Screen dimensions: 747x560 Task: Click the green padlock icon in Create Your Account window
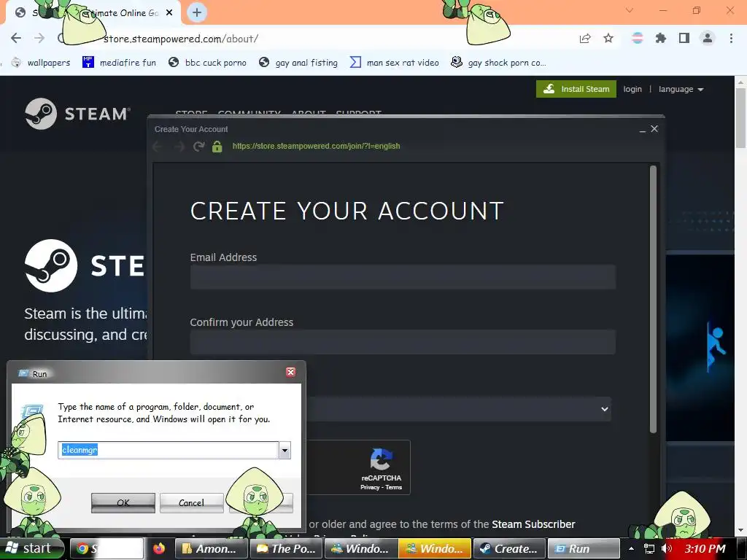[217, 146]
